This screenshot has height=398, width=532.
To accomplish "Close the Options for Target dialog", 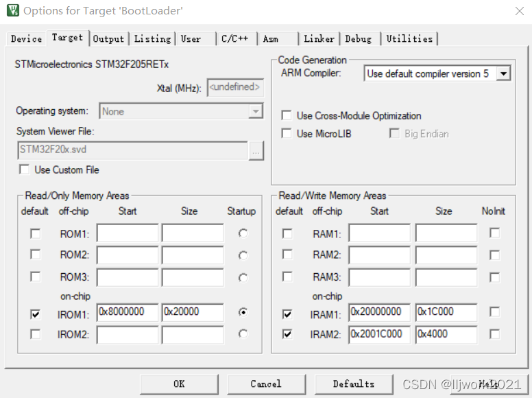I will tap(520, 11).
